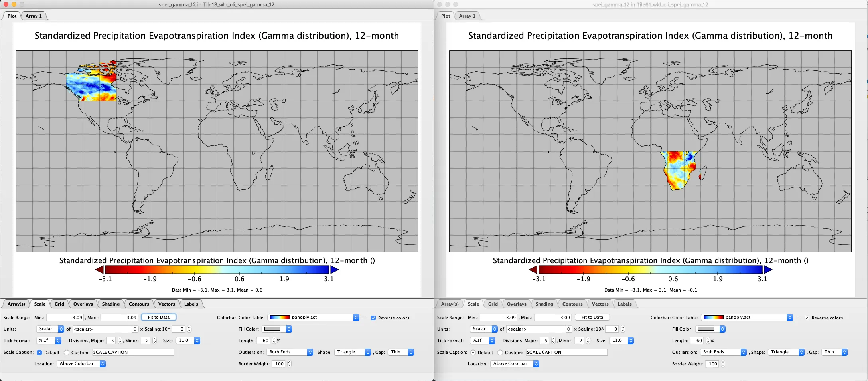Click the Scaling exponent stepper in Tile13 window
The height and width of the screenshot is (381, 868).
click(189, 329)
